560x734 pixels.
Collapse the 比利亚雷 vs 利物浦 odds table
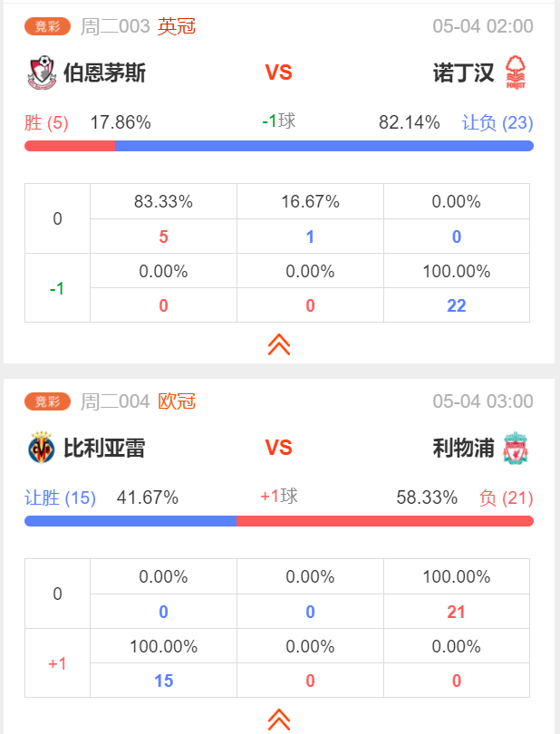(x=279, y=720)
